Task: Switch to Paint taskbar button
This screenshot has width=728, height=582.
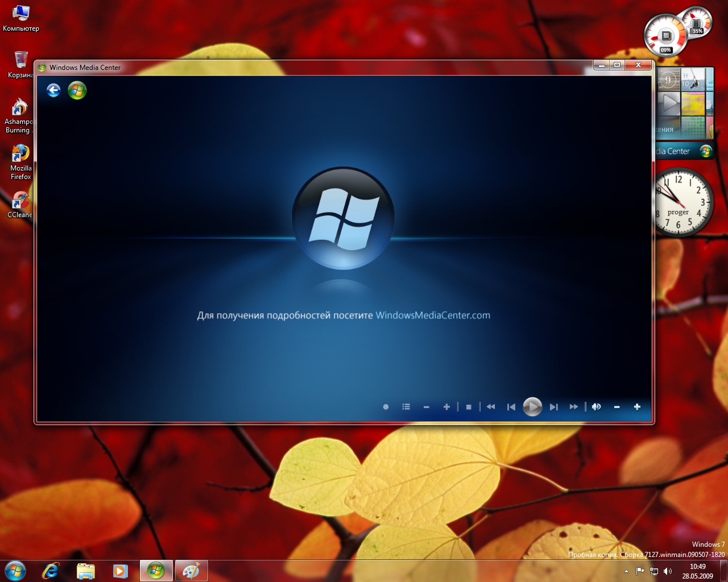Action: pos(191,571)
